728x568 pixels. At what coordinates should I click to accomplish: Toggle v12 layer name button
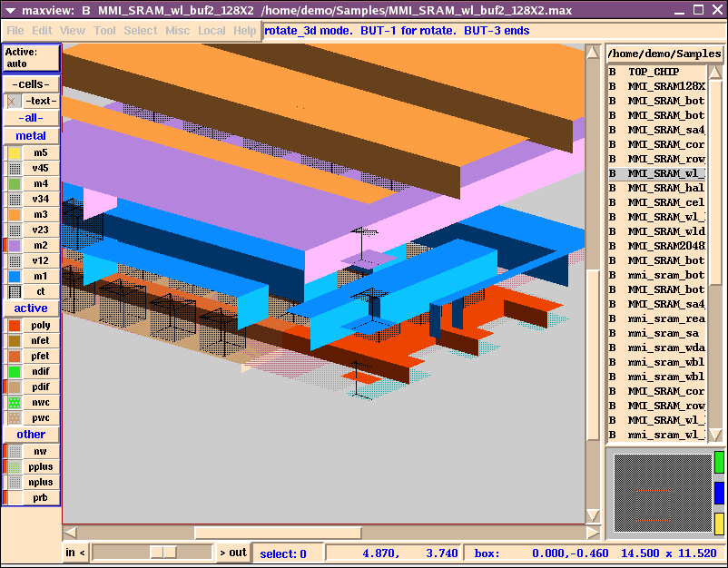(40, 260)
